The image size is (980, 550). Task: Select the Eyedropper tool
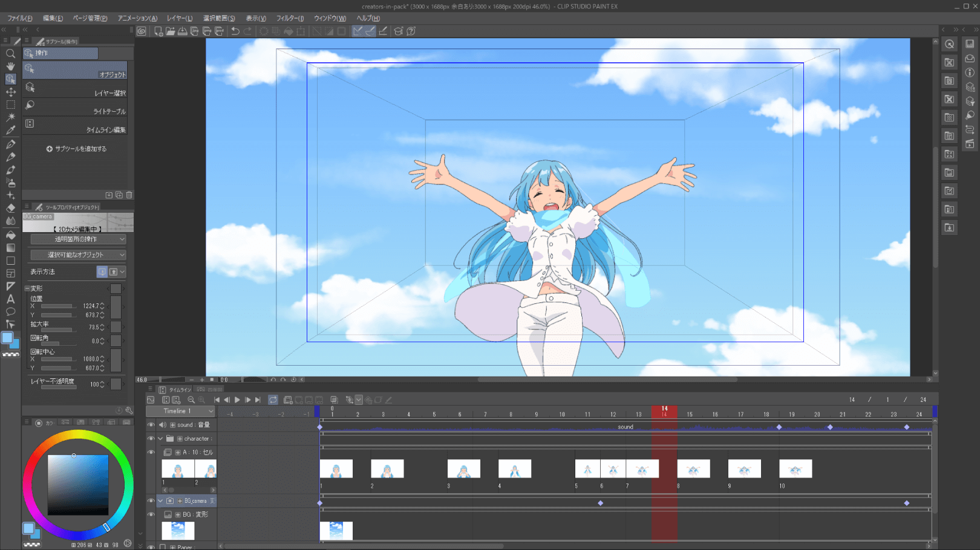(10, 130)
